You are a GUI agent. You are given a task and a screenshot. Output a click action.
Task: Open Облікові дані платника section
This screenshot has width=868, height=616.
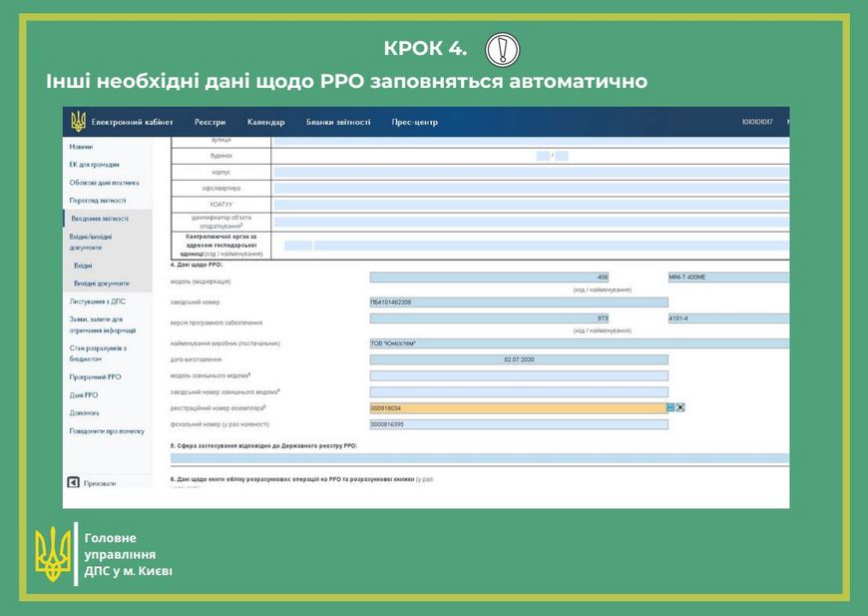point(104,183)
